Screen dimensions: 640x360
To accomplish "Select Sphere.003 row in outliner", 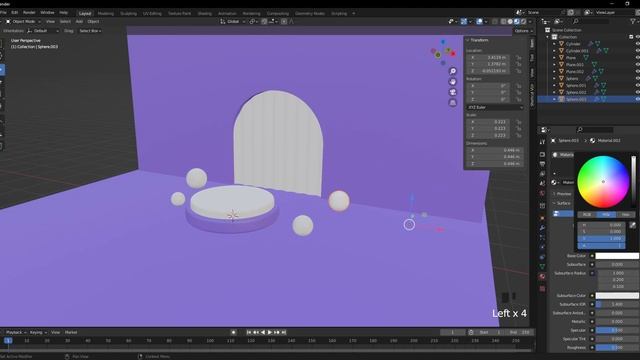I will pos(588,99).
